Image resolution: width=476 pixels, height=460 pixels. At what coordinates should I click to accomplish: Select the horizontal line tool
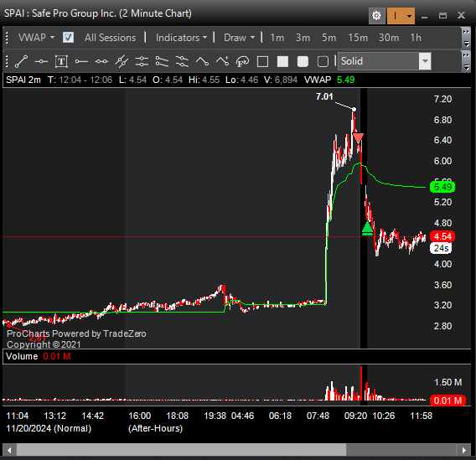(41, 61)
